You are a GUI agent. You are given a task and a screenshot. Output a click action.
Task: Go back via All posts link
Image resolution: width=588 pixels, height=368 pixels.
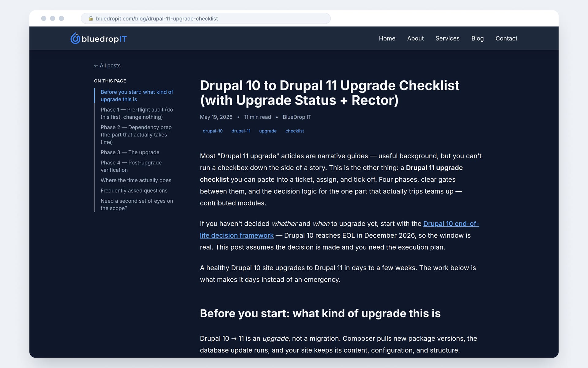tap(107, 66)
